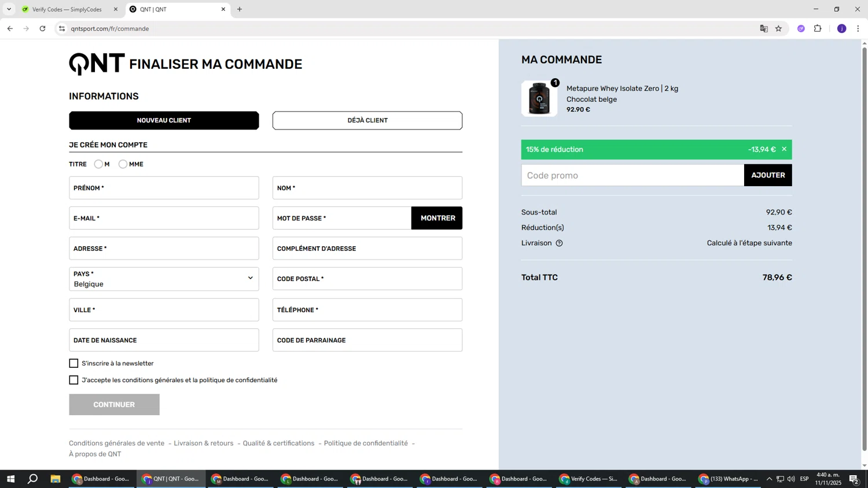Open Conditions générales de vente link
Screen dimensions: 868x488
point(117,443)
